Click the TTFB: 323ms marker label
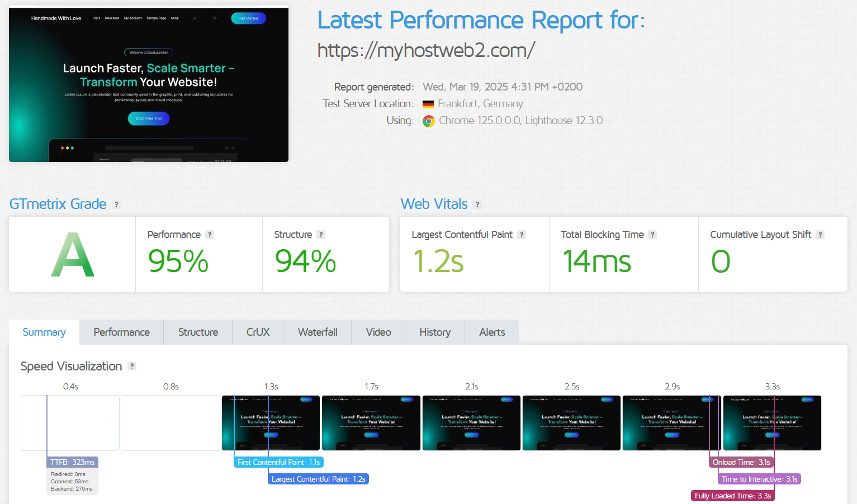The height and width of the screenshot is (504, 857). [x=73, y=462]
